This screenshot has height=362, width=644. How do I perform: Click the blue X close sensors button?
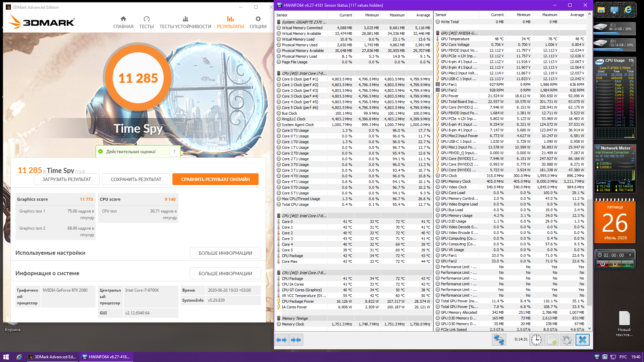click(583, 340)
